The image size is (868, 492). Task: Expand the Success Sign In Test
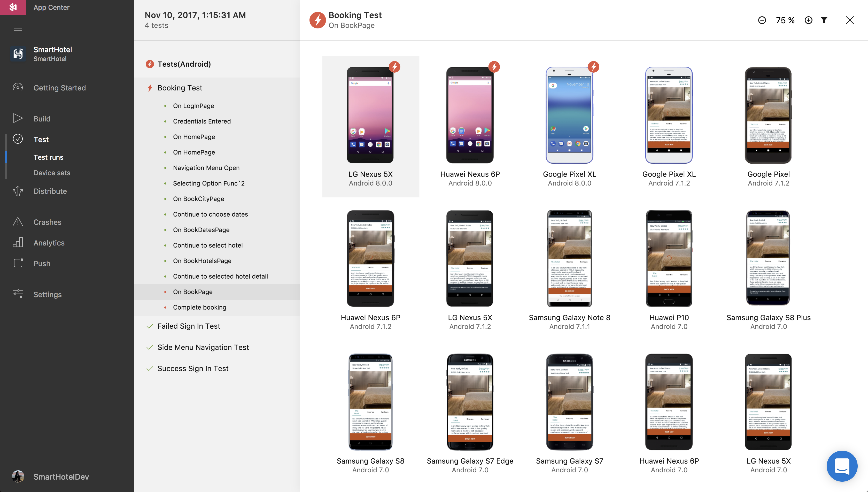click(193, 369)
